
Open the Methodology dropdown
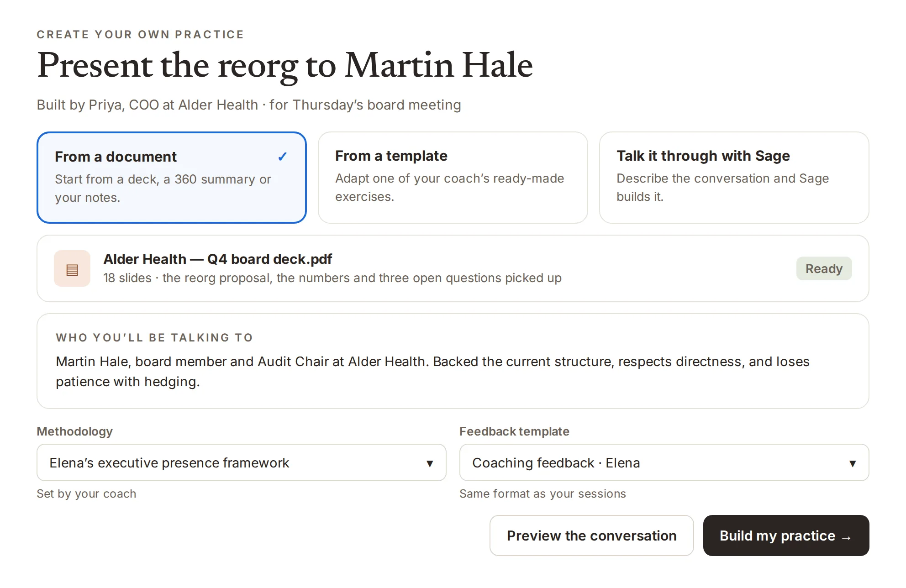(241, 462)
